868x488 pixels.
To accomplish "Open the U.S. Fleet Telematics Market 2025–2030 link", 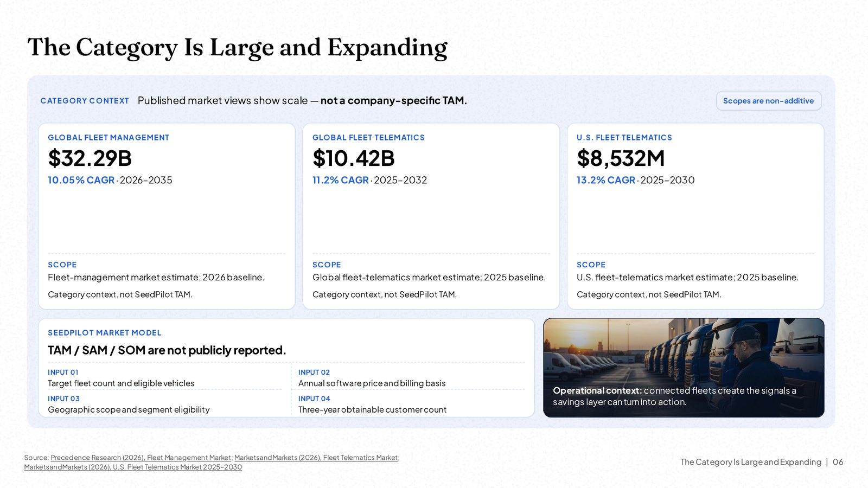I will (x=133, y=467).
